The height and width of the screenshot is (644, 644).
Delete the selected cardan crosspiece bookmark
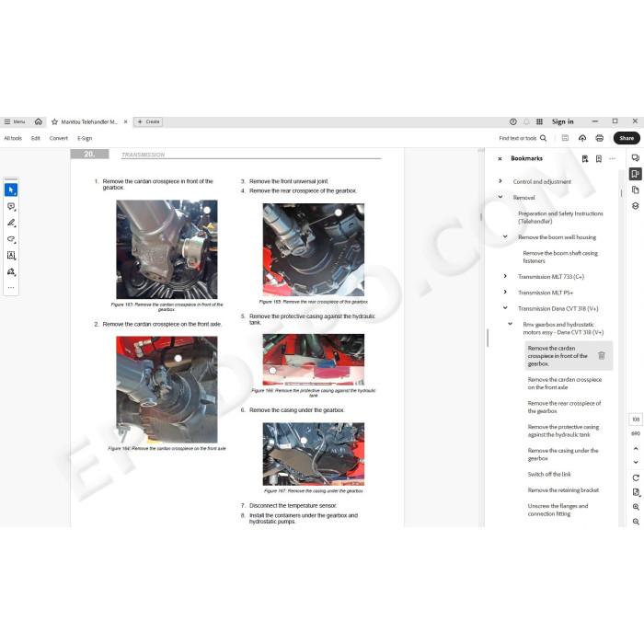pyautogui.click(x=602, y=356)
